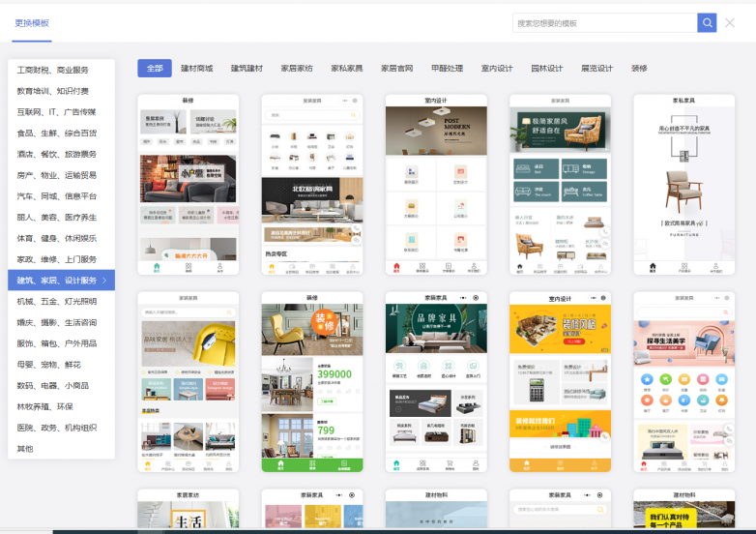This screenshot has height=534, width=756.
Task: Expand chevron on 建筑、家居、设计服务 row
Action: (104, 281)
